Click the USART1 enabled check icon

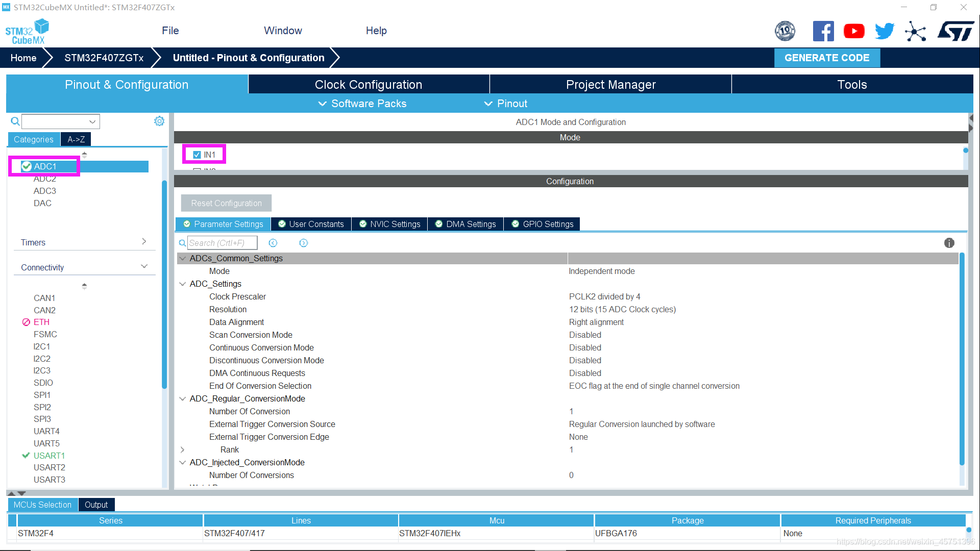click(26, 456)
